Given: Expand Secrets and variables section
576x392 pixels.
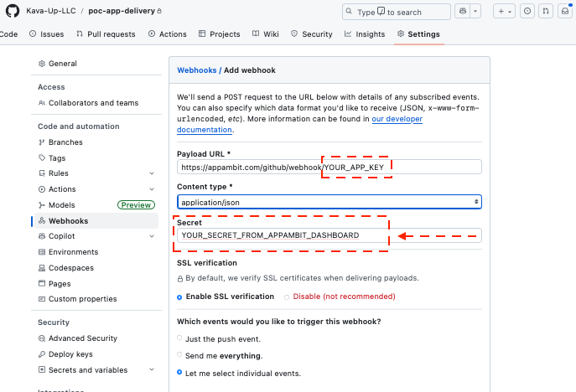Looking at the screenshot, I should click(152, 369).
